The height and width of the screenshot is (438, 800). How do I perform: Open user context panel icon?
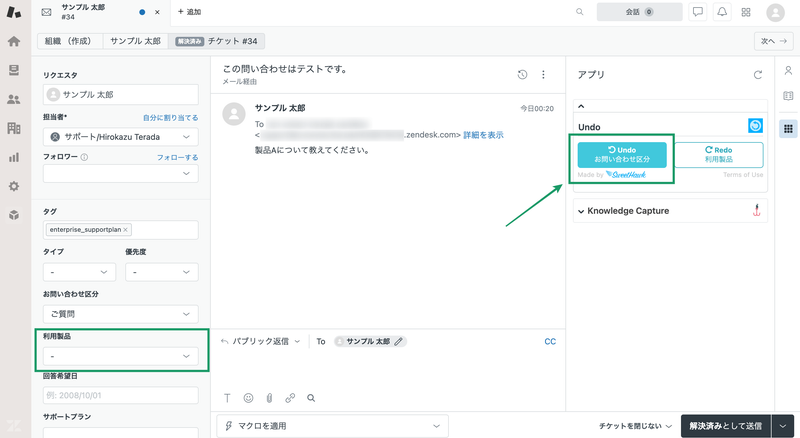coord(788,71)
